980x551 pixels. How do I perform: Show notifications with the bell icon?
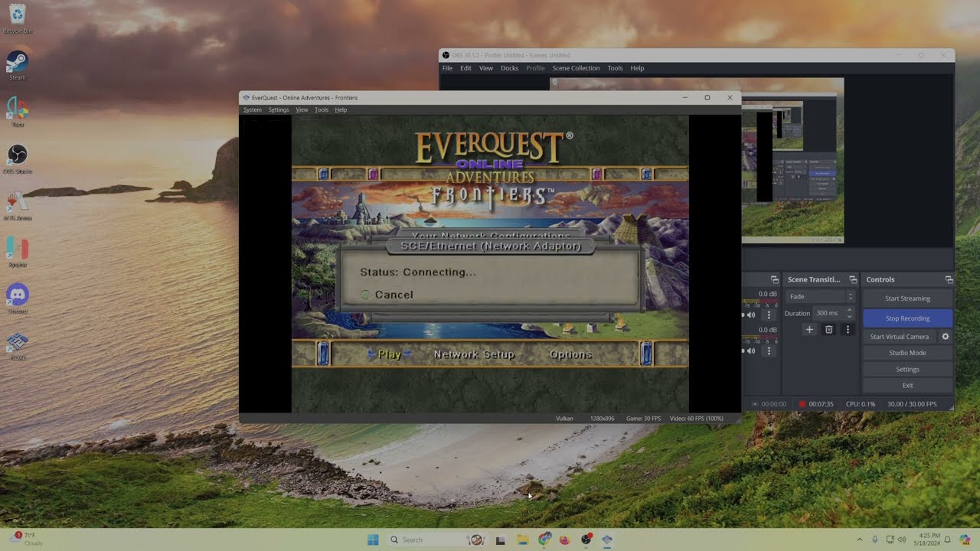[x=947, y=540]
